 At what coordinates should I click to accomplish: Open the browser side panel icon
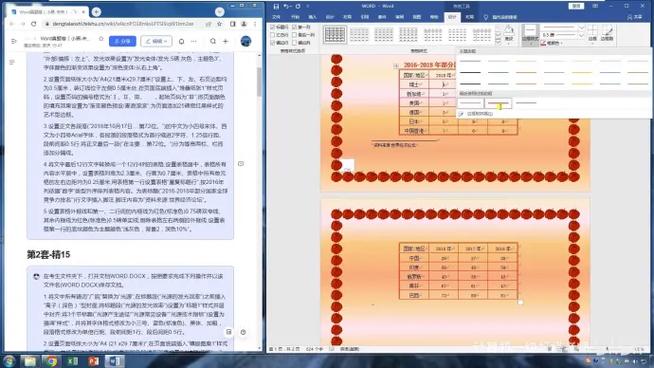233,24
